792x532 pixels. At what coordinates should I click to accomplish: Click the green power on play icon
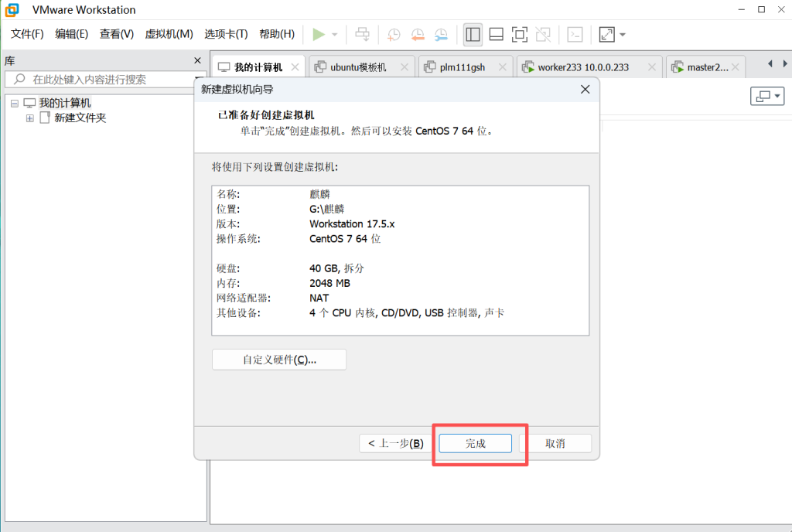pos(319,34)
